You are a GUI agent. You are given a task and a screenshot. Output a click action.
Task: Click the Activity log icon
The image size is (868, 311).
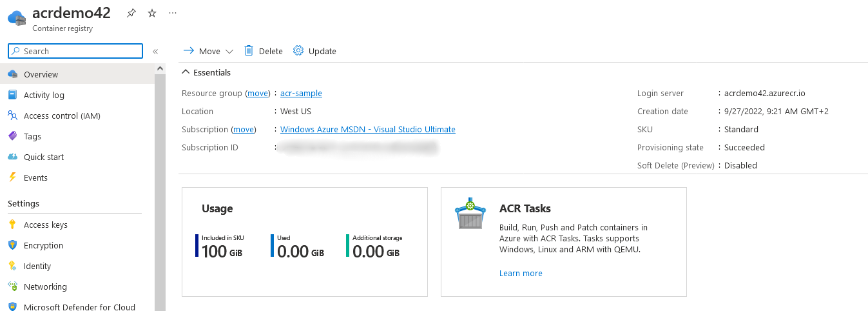[x=12, y=95]
